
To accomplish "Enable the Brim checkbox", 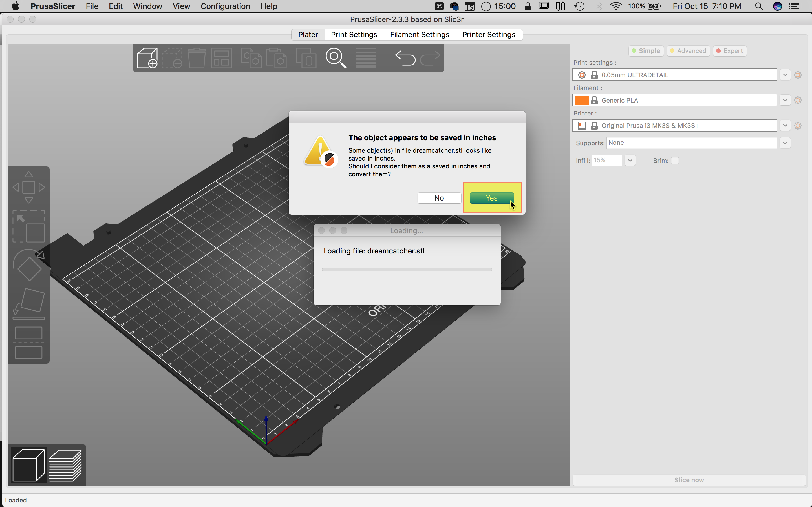I will click(x=675, y=161).
